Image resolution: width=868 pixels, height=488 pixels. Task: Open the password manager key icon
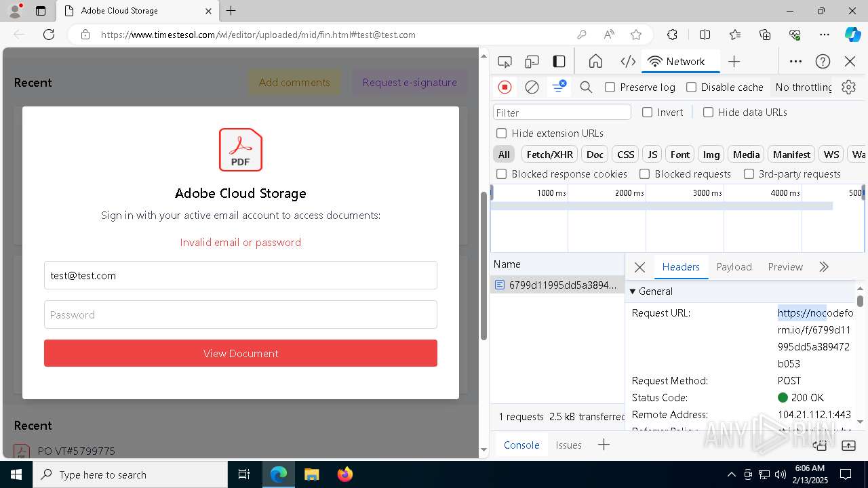[582, 35]
